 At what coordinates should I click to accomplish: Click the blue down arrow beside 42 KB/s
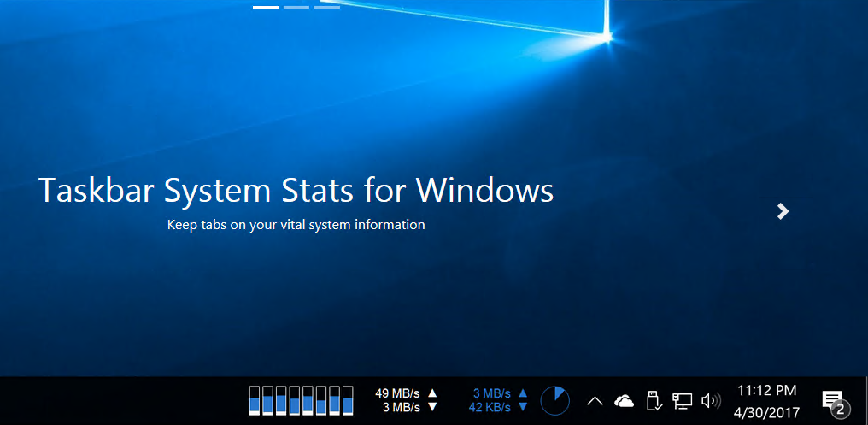(x=523, y=407)
